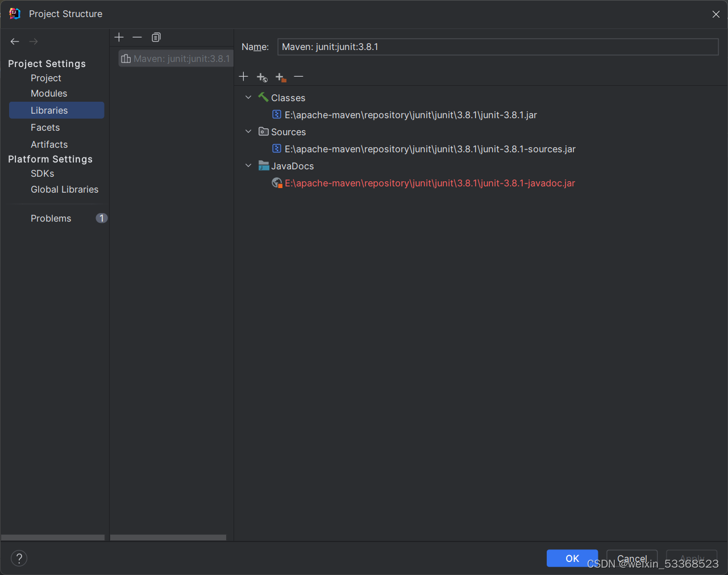Click the Classes hammer icon
728x575 pixels.
click(x=263, y=97)
